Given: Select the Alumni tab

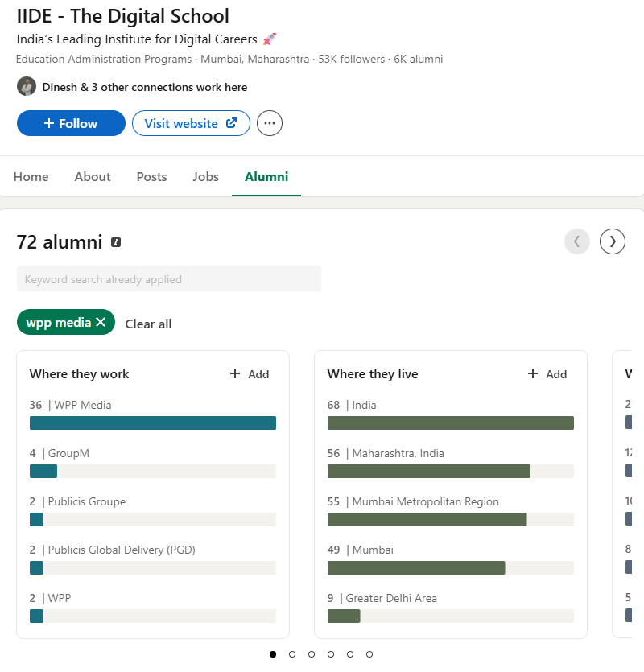Looking at the screenshot, I should [266, 176].
